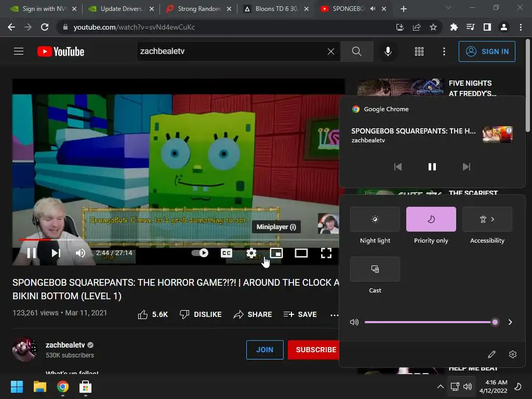Click the youtube.com address bar
The width and height of the screenshot is (532, 399).
pos(224,27)
